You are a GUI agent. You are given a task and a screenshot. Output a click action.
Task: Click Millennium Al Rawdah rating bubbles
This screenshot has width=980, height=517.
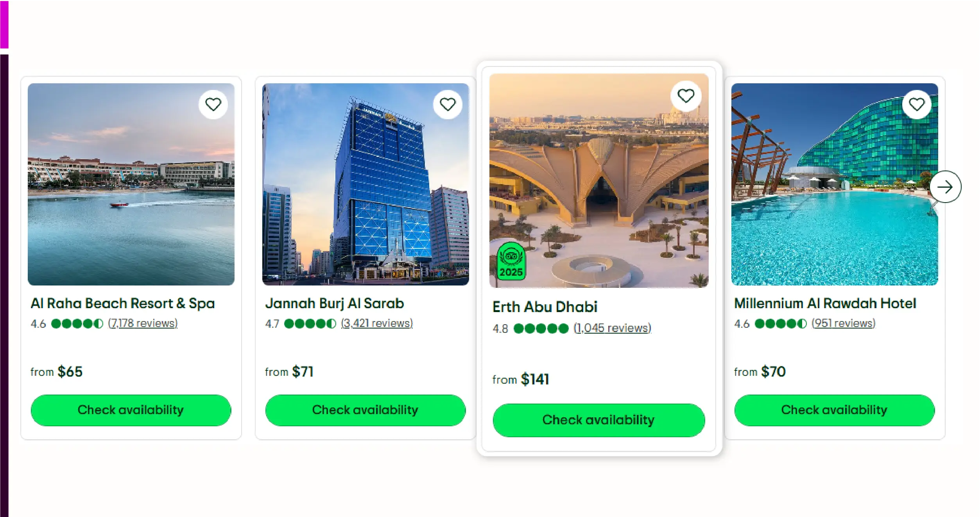click(781, 324)
